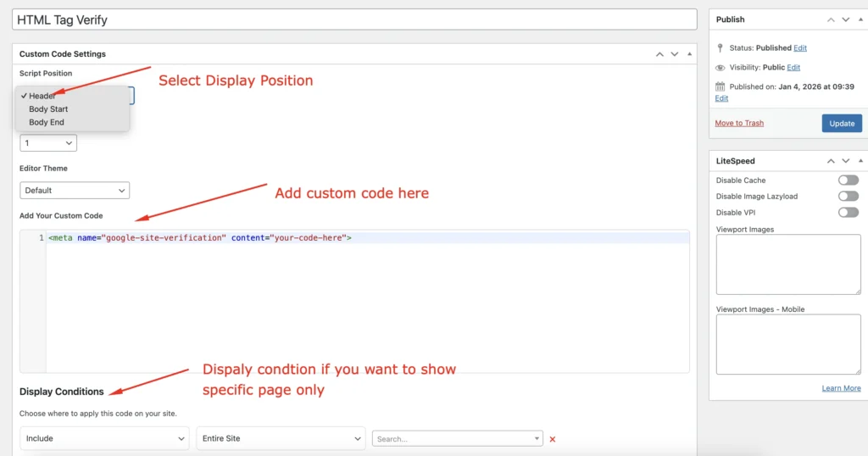Viewport: 868px width, 456px height.
Task: Move Publish panel down arrow
Action: coord(847,19)
